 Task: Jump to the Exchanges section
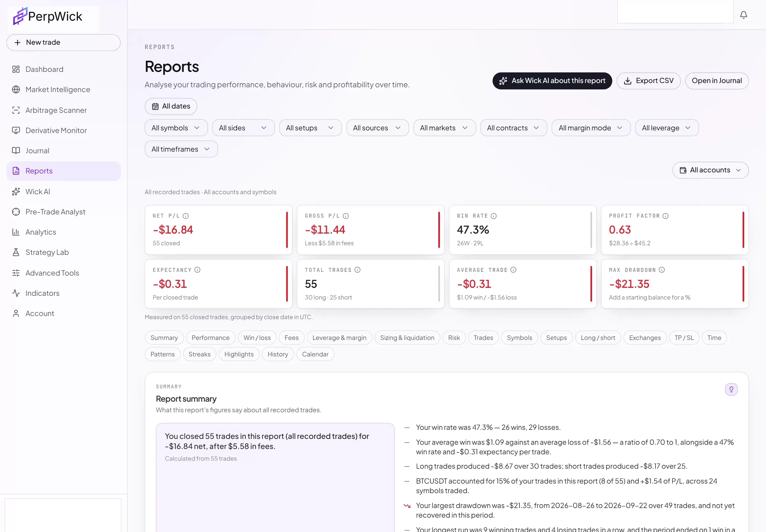[645, 338]
